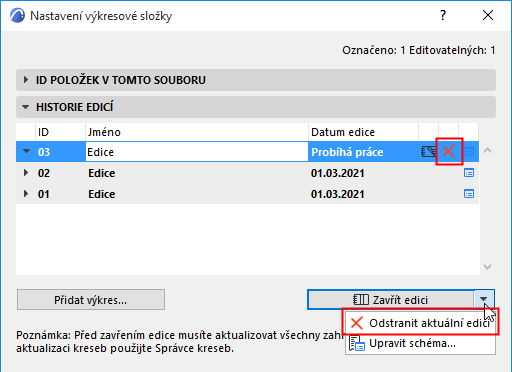This screenshot has height=372, width=512.
Task: Open the dropdown arrow next to Zavřít edici
Action: click(484, 299)
